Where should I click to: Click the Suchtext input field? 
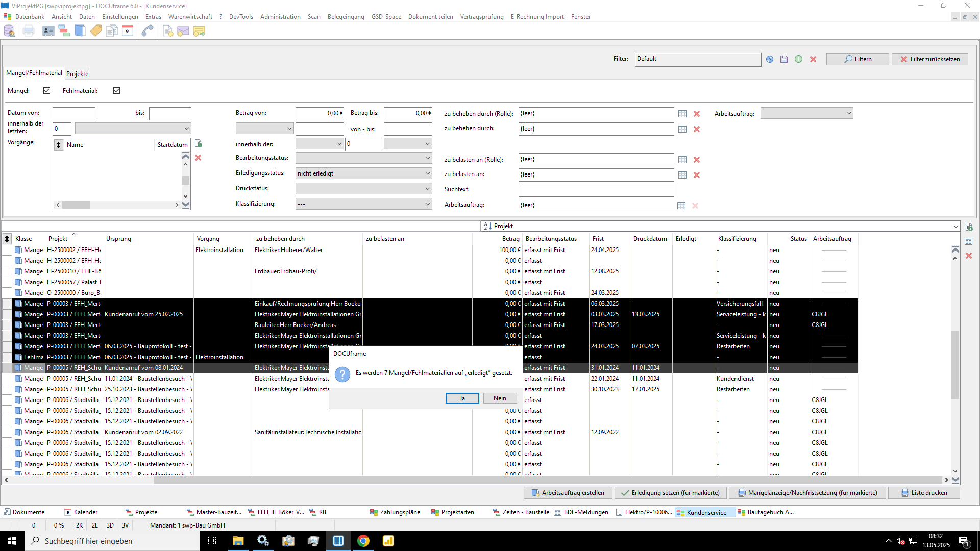tap(596, 190)
